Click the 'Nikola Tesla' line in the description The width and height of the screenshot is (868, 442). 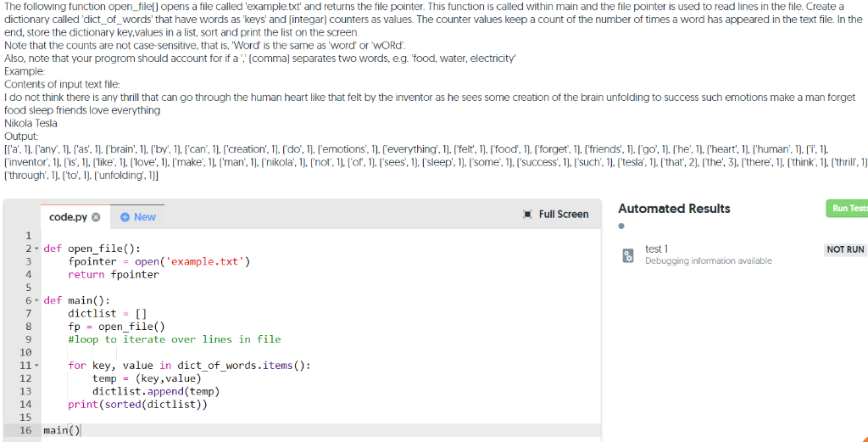click(31, 123)
